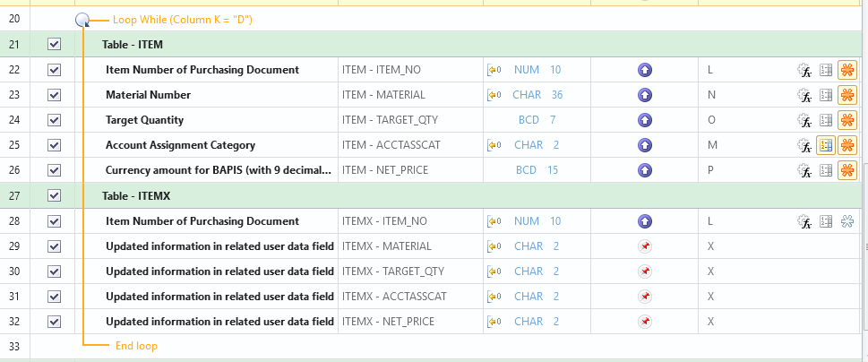The width and height of the screenshot is (868, 362).
Task: Uncheck the Table - ITEM checkbox
Action: tap(54, 44)
